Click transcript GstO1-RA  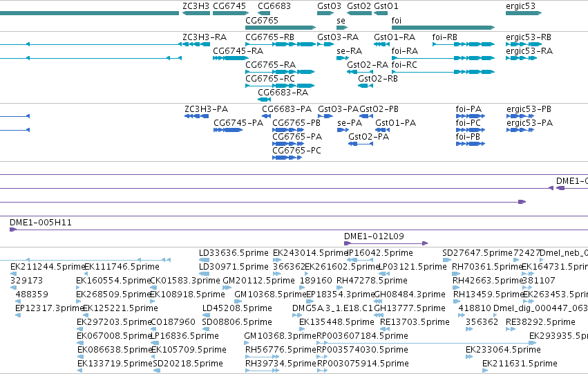[395, 37]
